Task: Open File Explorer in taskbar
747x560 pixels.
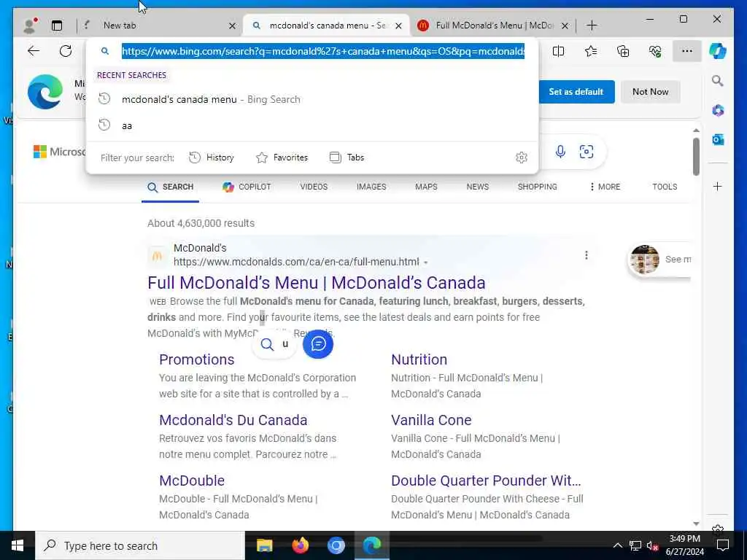Action: pos(264,545)
